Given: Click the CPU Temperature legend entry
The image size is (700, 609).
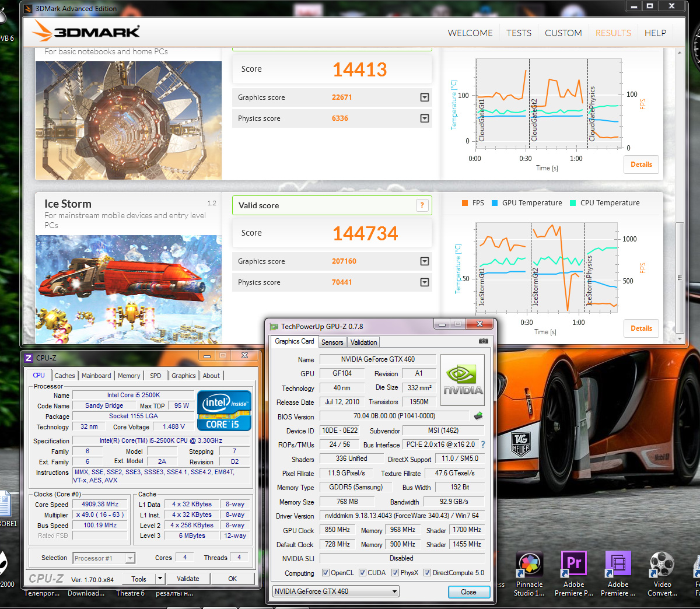Looking at the screenshot, I should click(604, 203).
